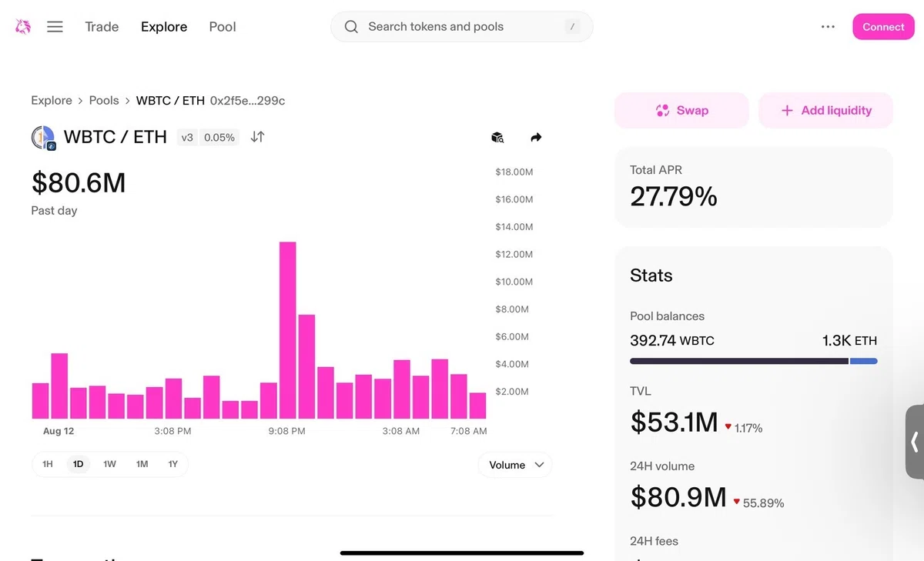Click the pool balances ratio bar
The width and height of the screenshot is (924, 561).
point(754,361)
